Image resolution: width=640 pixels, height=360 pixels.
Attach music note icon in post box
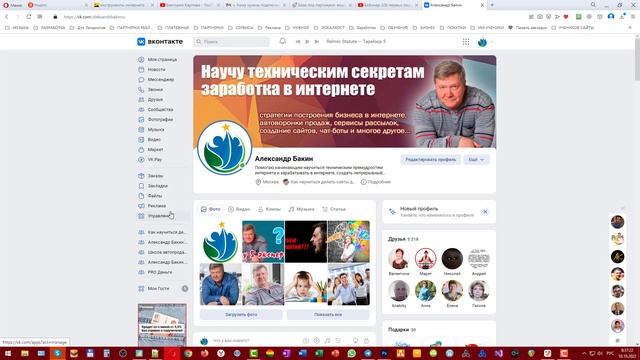[327, 340]
